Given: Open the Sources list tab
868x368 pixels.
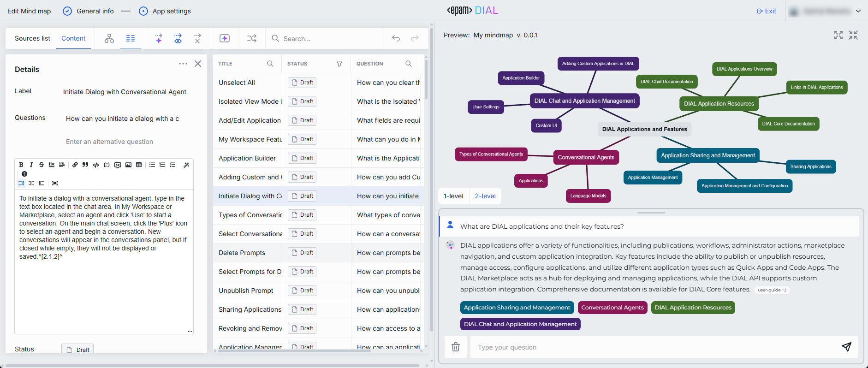Looking at the screenshot, I should [32, 38].
